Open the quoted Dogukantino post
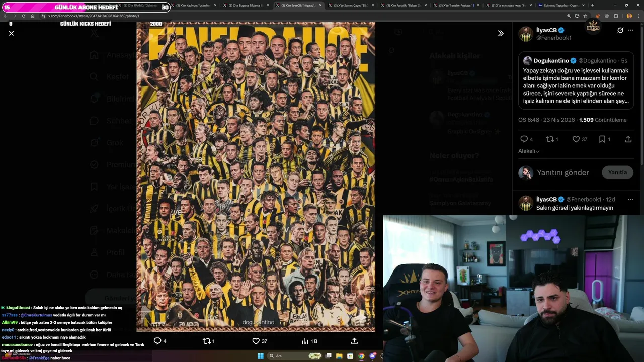 tap(576, 80)
